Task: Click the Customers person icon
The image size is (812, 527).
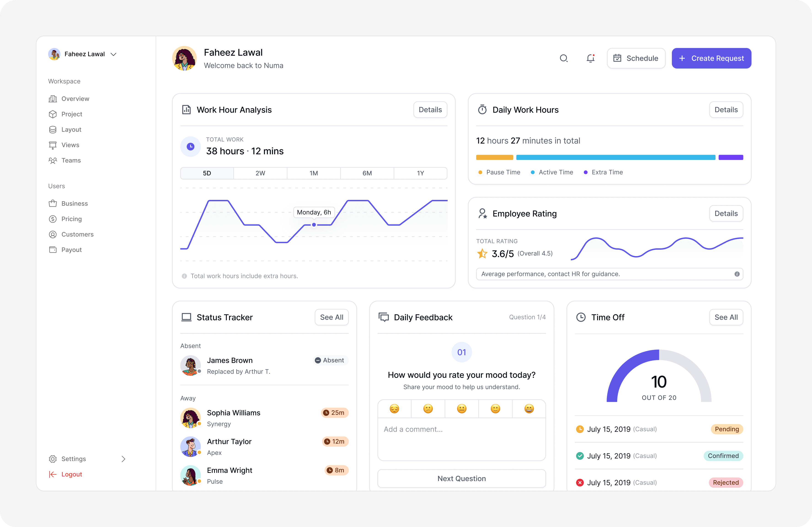Action: click(53, 235)
